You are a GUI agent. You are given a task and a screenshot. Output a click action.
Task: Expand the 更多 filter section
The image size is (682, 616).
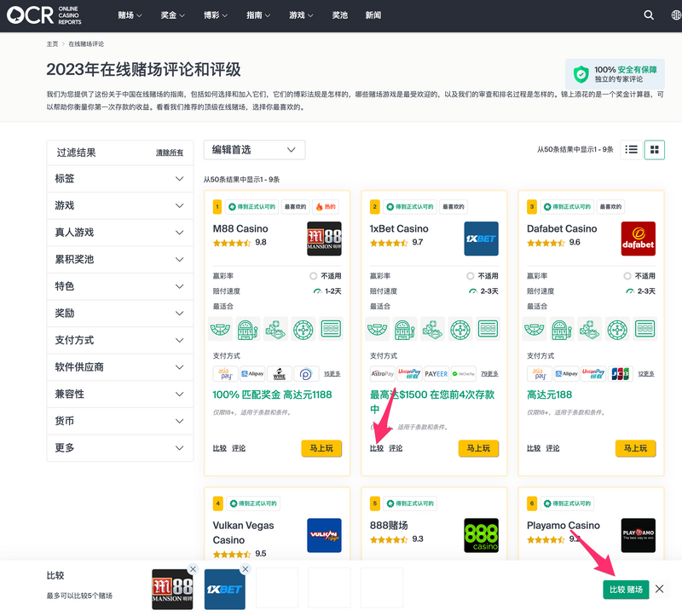[x=119, y=448]
